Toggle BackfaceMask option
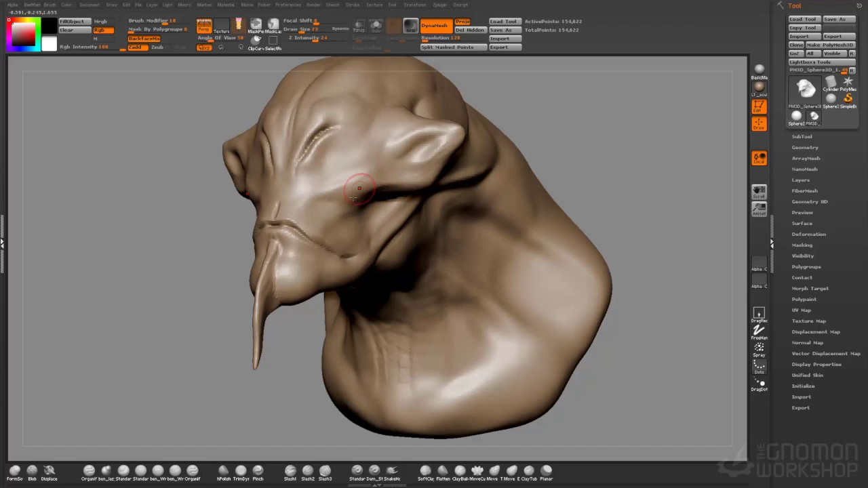Screen dimensions: 868x488 (144, 39)
